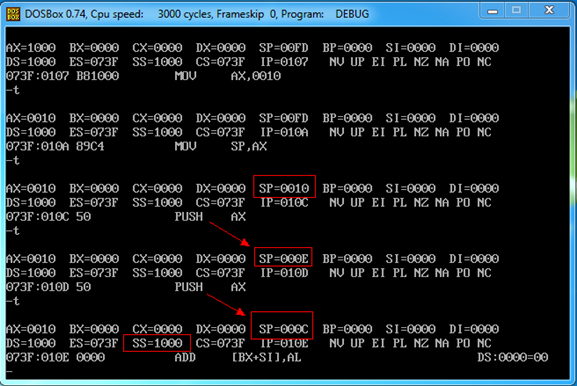Click the AX=1000 register value

[31, 48]
